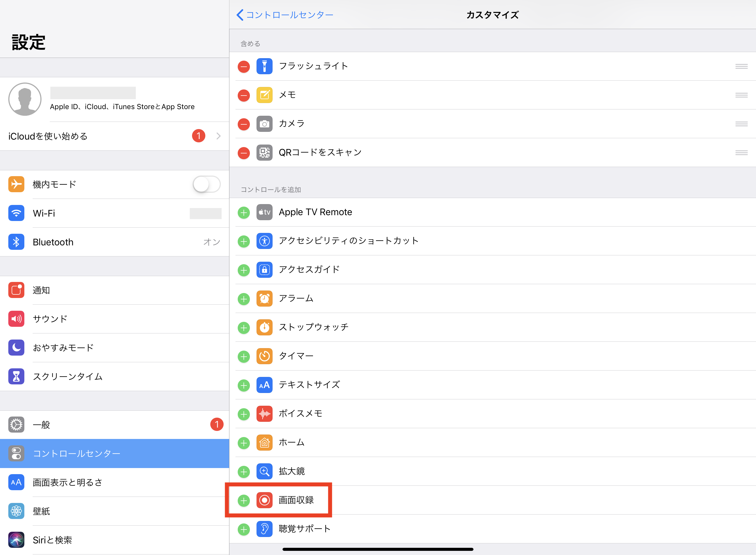Click the flashlight app icon
Viewport: 756px width, 555px height.
265,66
